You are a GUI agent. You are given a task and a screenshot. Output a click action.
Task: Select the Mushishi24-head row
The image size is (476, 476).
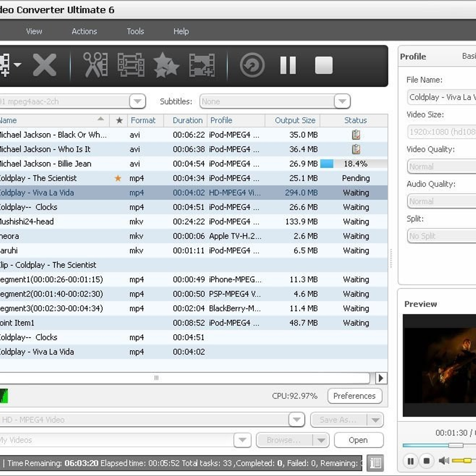(194, 222)
